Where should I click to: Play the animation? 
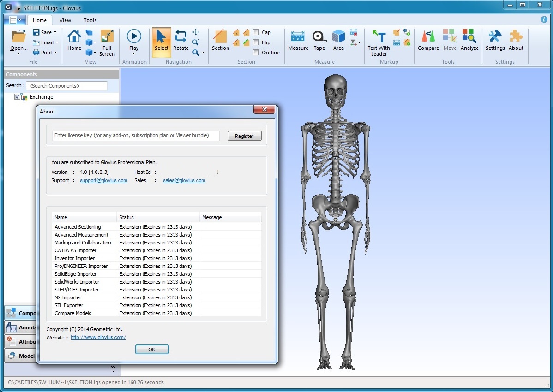tap(134, 40)
